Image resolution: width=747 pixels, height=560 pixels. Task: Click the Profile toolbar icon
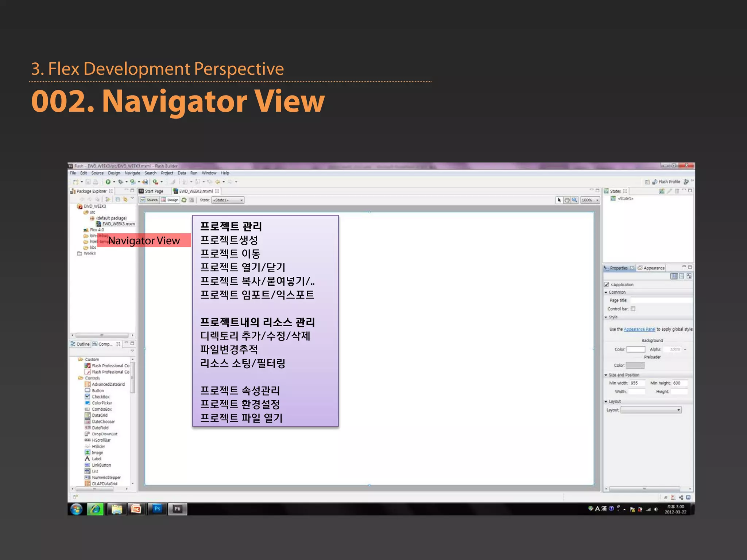click(x=133, y=182)
